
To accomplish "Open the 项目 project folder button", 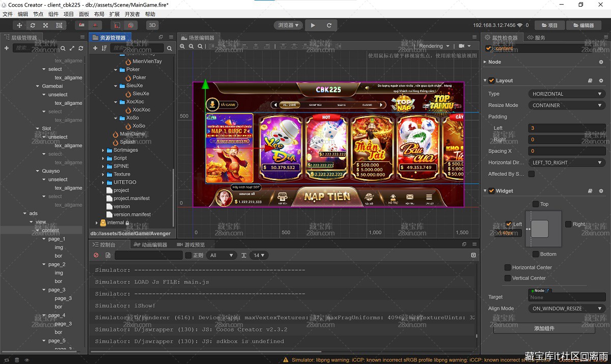I will click(x=549, y=25).
